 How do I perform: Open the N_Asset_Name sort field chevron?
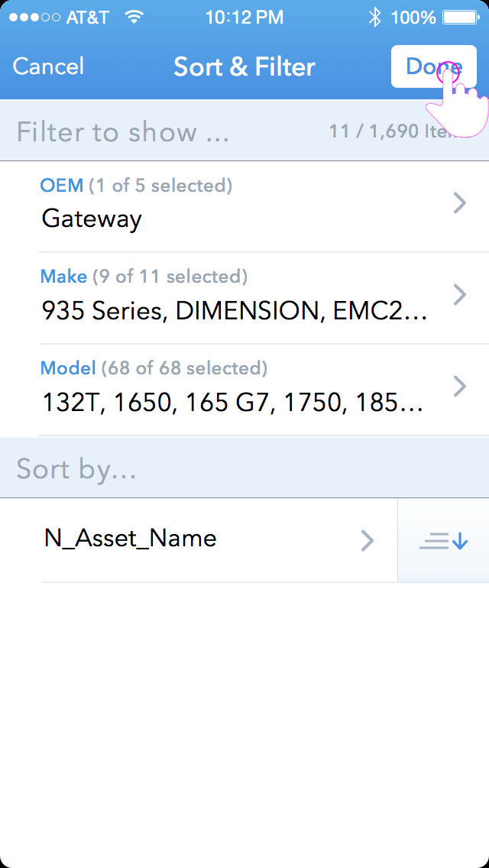pos(368,540)
